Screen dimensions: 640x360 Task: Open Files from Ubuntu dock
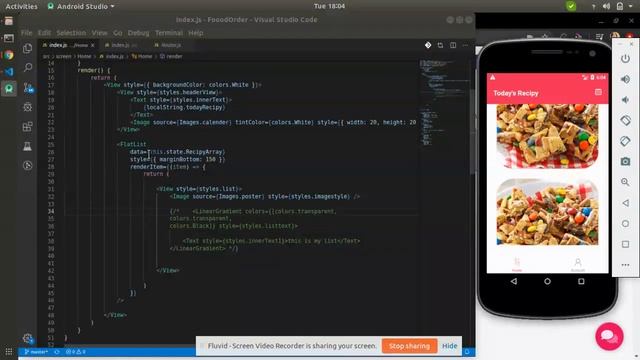pos(9,21)
